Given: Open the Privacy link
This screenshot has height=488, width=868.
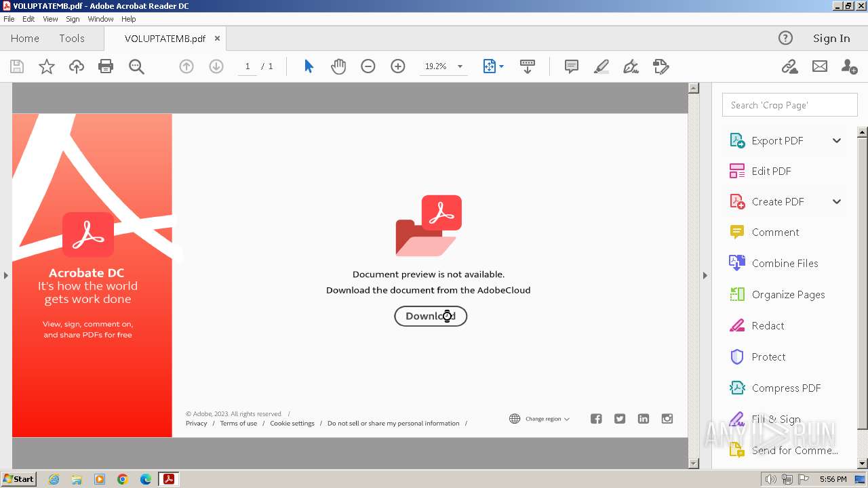Looking at the screenshot, I should [x=197, y=423].
